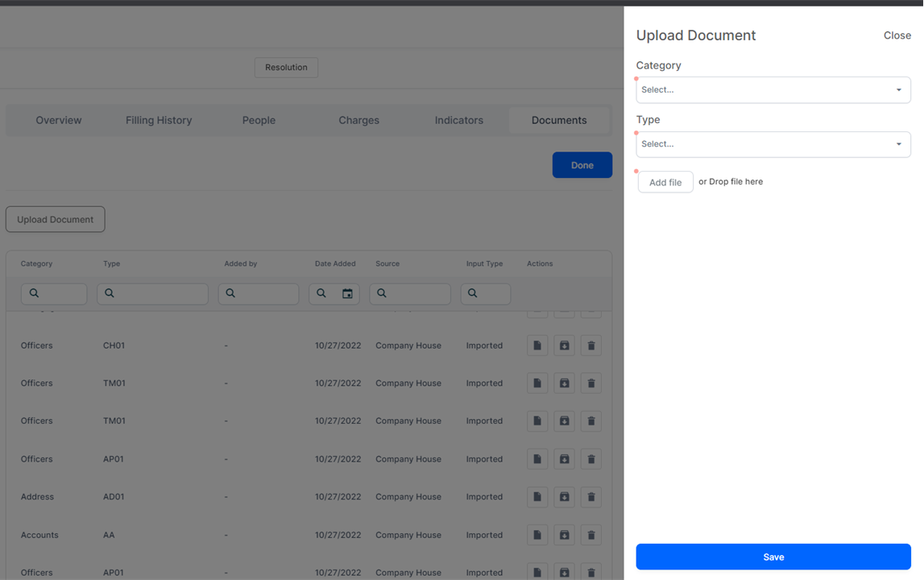Switch to the Filling History tab
The width and height of the screenshot is (924, 580).
tap(159, 120)
